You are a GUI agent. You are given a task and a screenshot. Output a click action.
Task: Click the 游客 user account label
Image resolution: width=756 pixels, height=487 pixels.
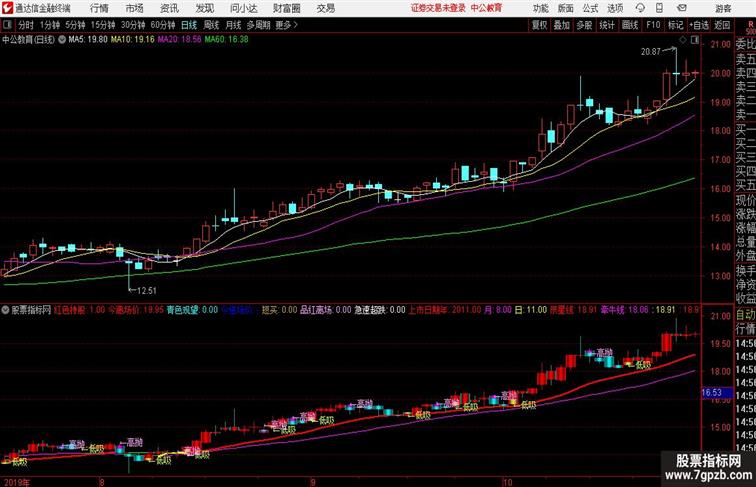(x=723, y=8)
